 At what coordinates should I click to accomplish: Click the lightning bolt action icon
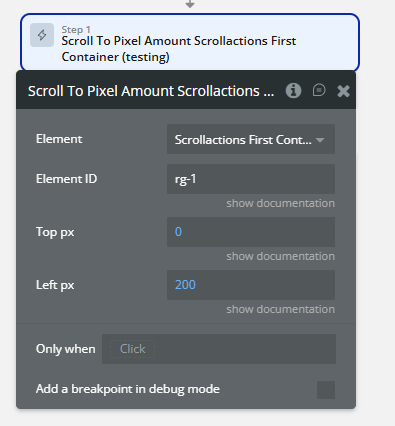pos(42,35)
